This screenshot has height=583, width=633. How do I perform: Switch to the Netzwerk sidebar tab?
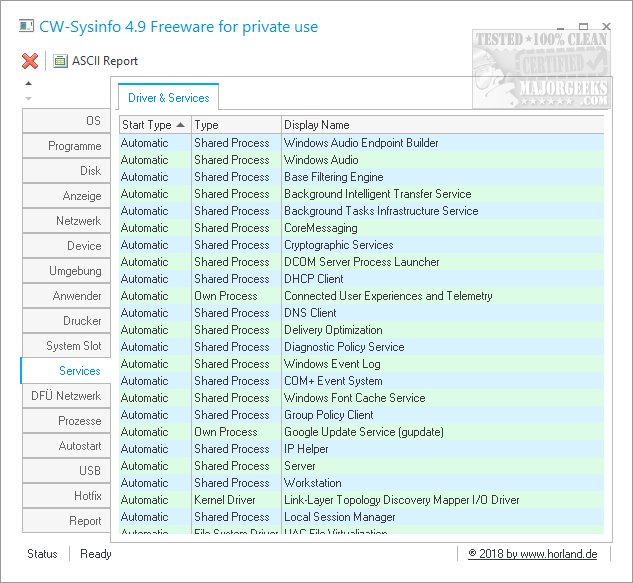(64, 221)
